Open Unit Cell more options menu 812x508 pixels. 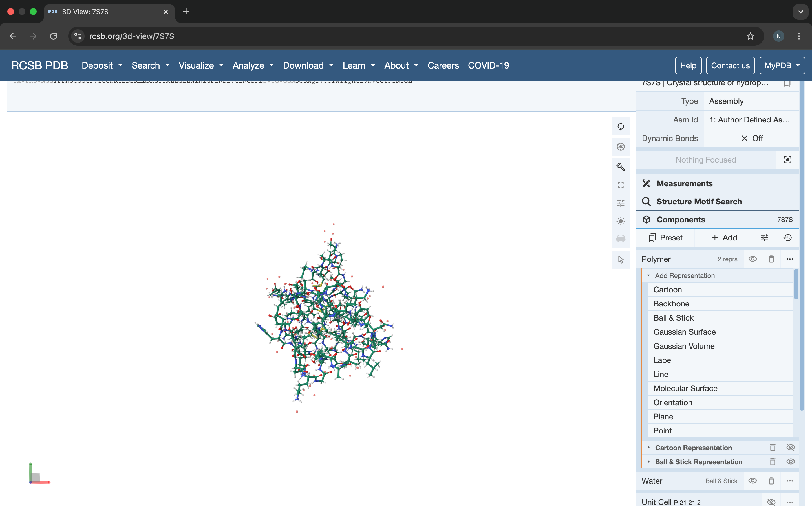pos(789,502)
